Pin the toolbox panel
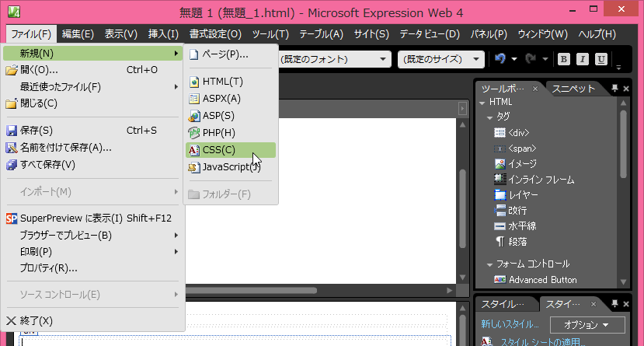Image resolution: width=644 pixels, height=346 pixels. point(614,88)
